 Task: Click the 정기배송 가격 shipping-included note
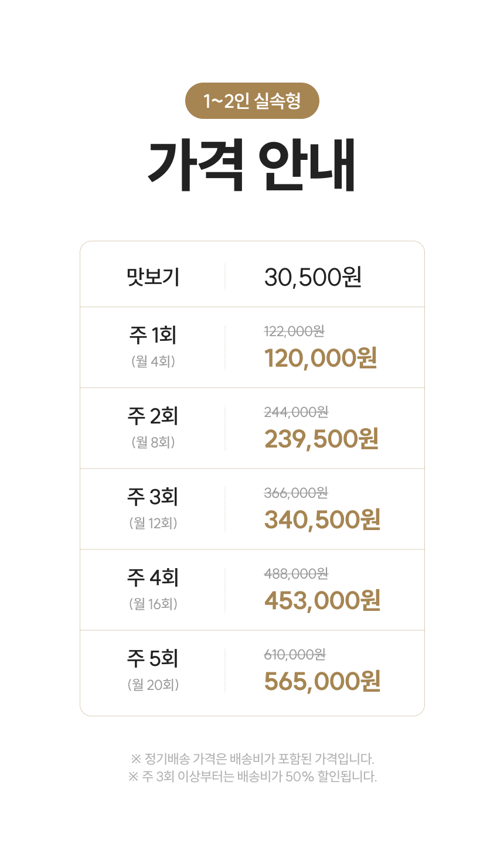[x=252, y=759]
